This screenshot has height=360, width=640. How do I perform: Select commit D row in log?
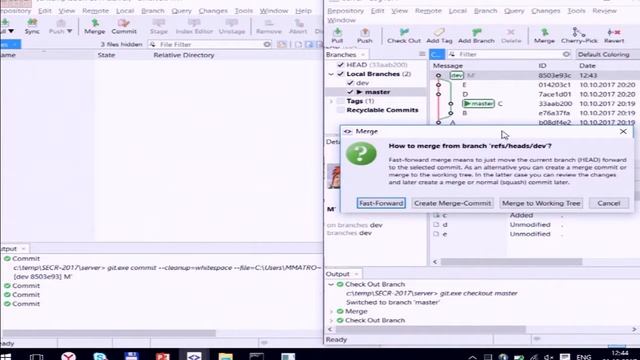pos(535,94)
